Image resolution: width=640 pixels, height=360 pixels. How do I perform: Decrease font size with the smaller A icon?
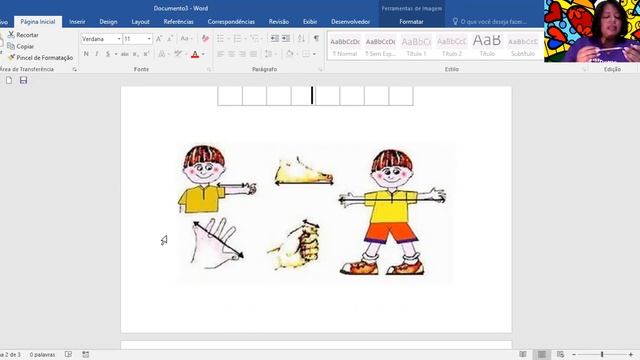[x=170, y=39]
